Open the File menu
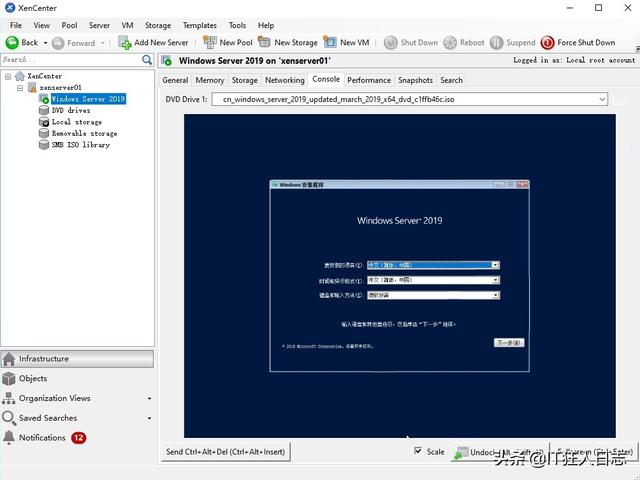Viewport: 640px width, 480px height. (x=16, y=25)
